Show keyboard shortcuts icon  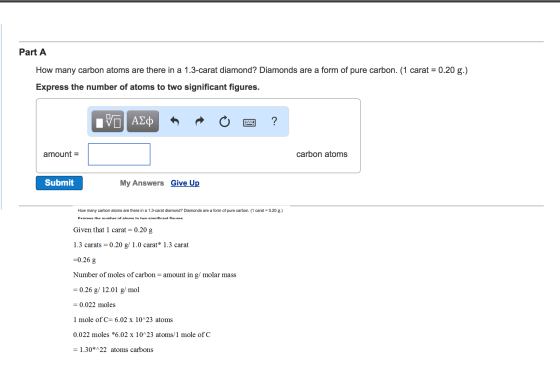[249, 123]
